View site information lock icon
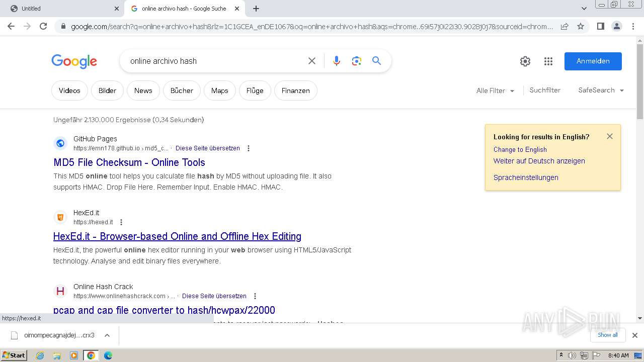 tap(62, 26)
